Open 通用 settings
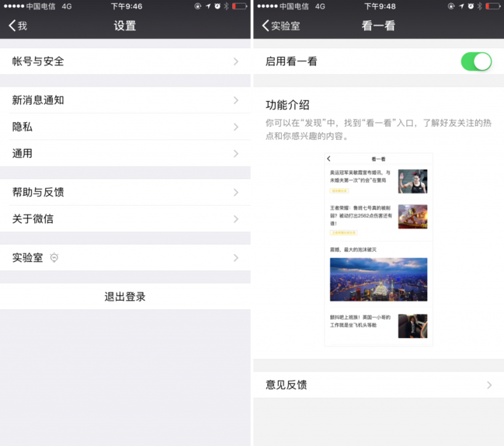The width and height of the screenshot is (504, 446). [x=125, y=153]
